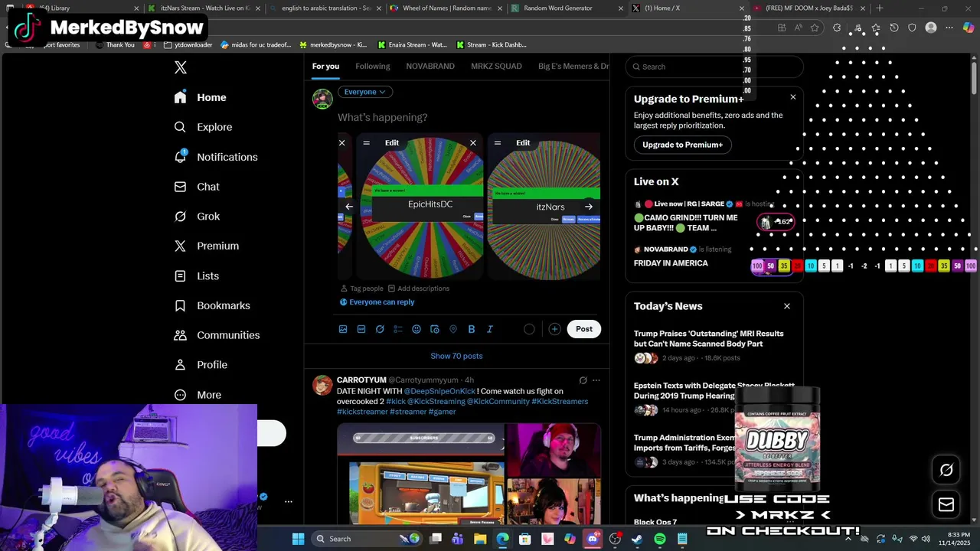Screen dimensions: 980x551
Task: Toggle bold text formatting
Action: coord(472,329)
